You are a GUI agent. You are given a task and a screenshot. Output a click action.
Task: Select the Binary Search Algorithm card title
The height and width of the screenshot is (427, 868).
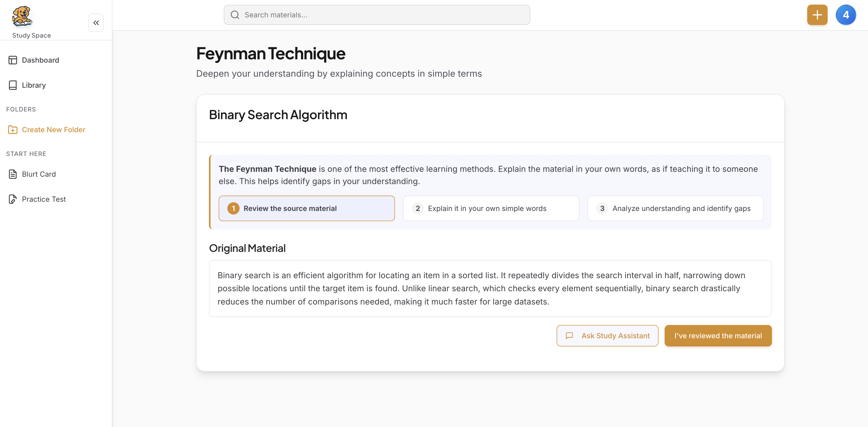278,115
